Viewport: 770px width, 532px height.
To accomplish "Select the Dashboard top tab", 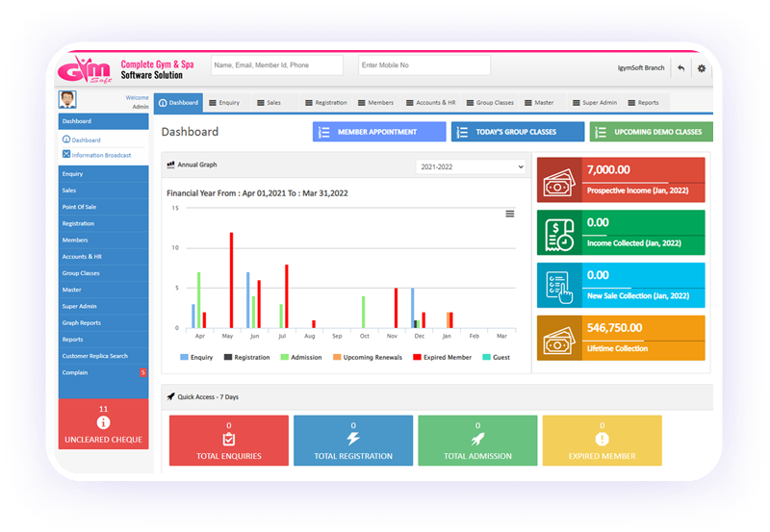I will (178, 103).
